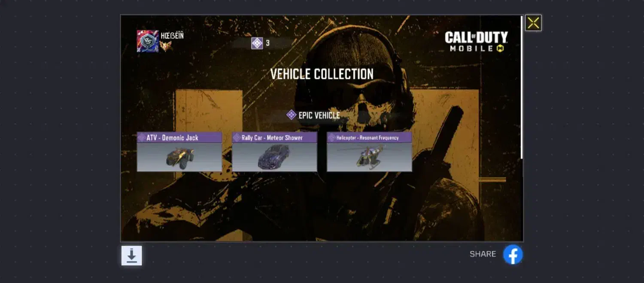Click the player avatar badge
The width and height of the screenshot is (644, 283).
point(147,41)
